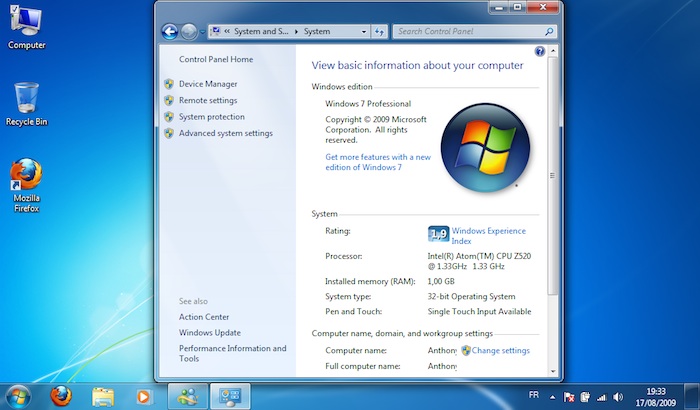Click the blue Help question mark icon

tap(540, 51)
